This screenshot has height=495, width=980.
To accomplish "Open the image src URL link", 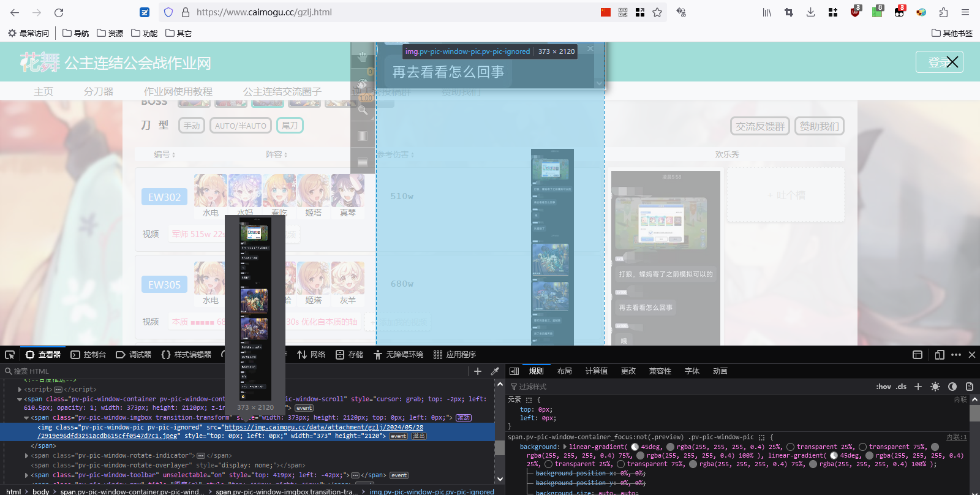I will (x=323, y=428).
